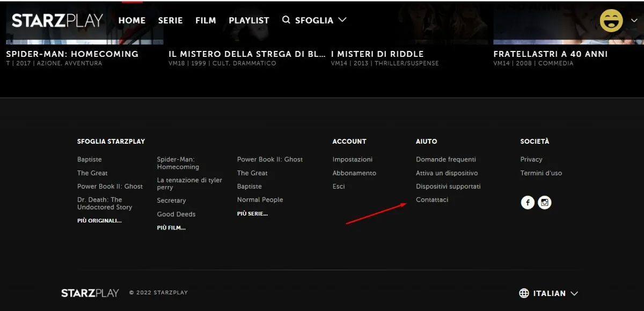The image size is (644, 311).
Task: Open The Great in the originals column
Action: (92, 173)
